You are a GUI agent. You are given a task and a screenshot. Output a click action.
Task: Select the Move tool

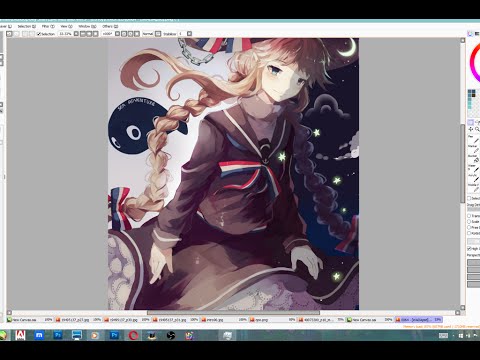(x=470, y=129)
